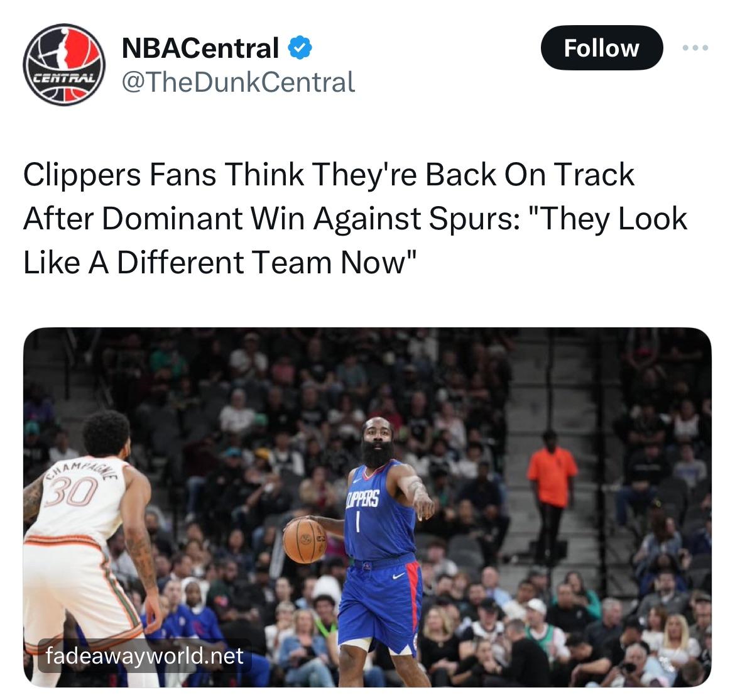
Task: Visit the @TheDunkCentral handle
Action: (x=238, y=82)
